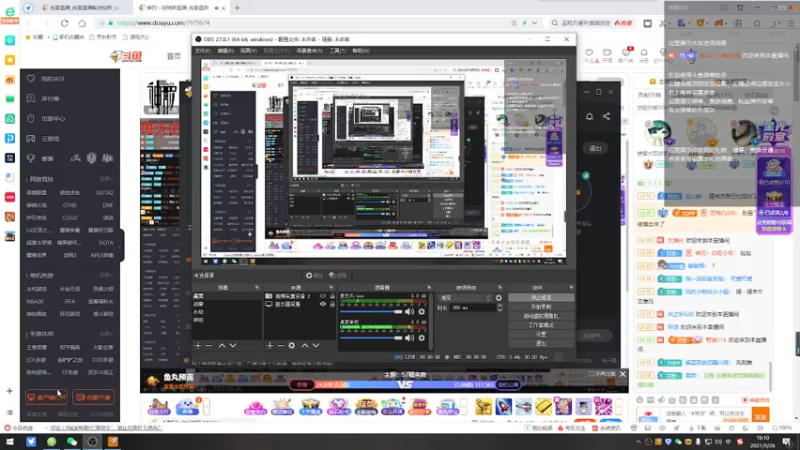Open 云游戏 gamepad icon in Douyu sidebar

pyautogui.click(x=31, y=138)
